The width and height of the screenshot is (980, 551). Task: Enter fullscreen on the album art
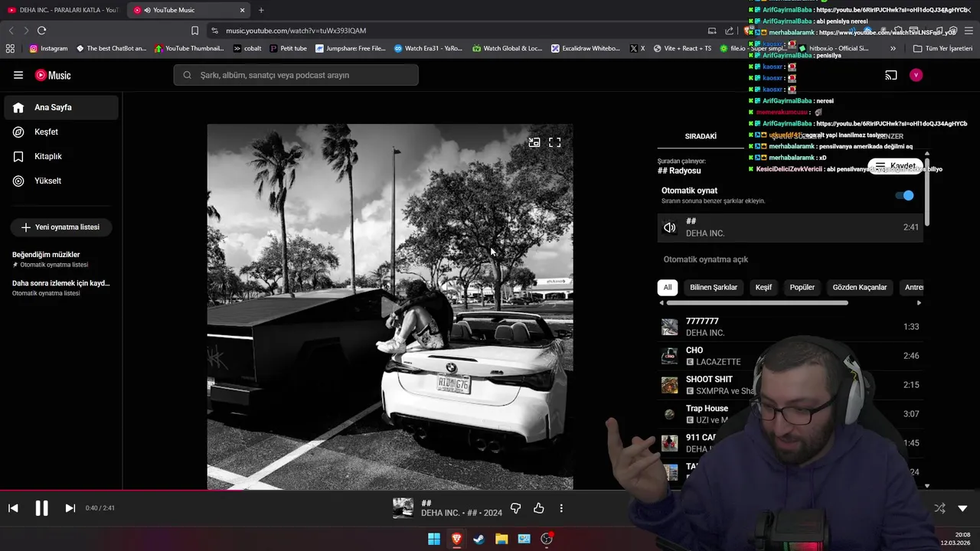click(x=555, y=142)
